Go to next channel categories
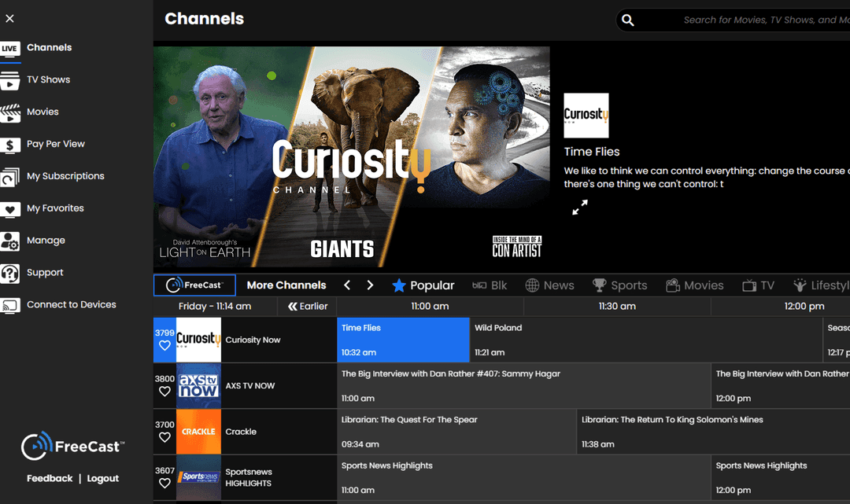 pyautogui.click(x=370, y=285)
